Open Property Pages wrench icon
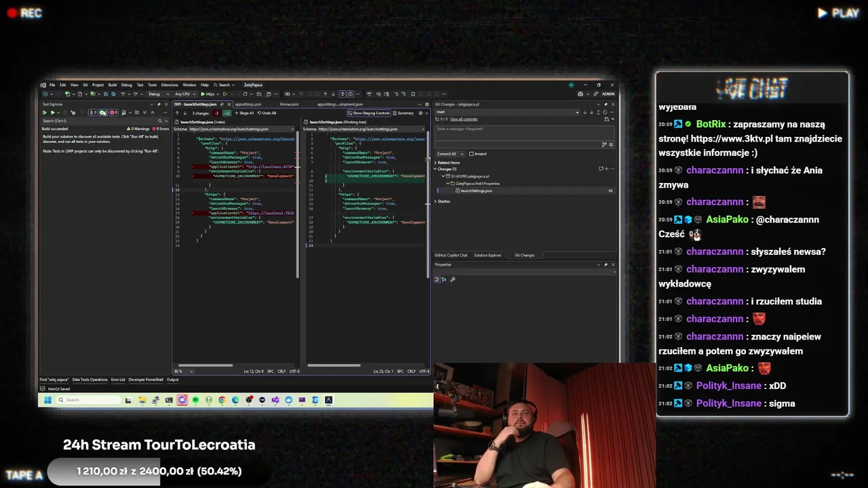This screenshot has height=488, width=868. click(x=452, y=279)
